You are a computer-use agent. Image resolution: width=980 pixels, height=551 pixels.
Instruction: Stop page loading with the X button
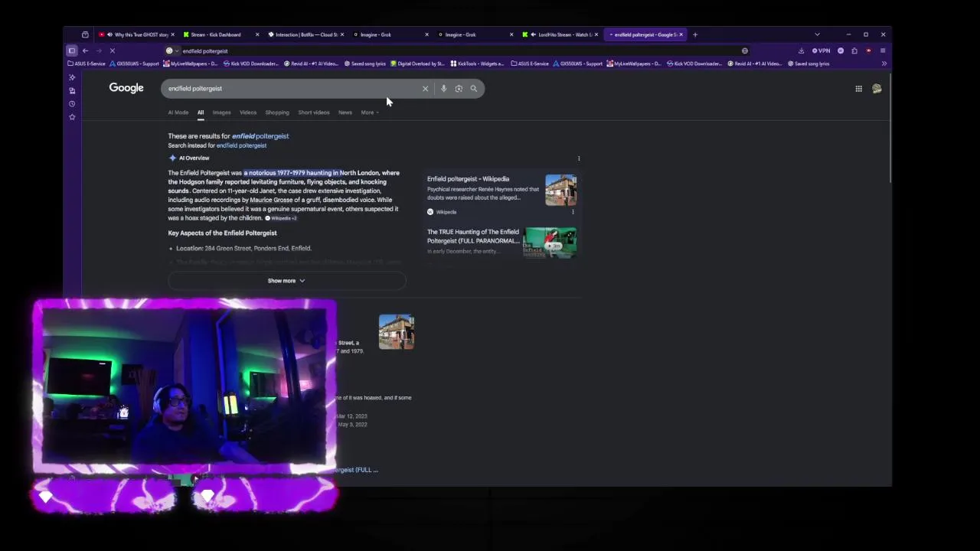point(113,51)
